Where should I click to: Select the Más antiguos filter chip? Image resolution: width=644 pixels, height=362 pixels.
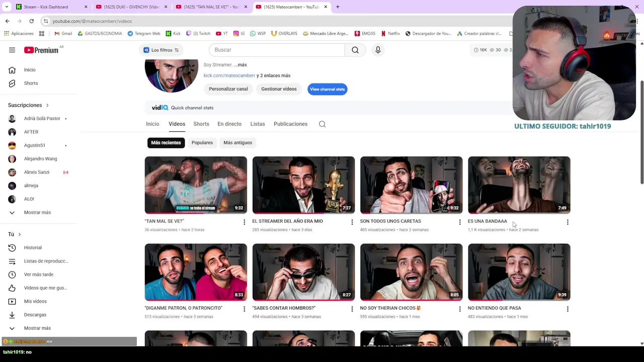(237, 143)
